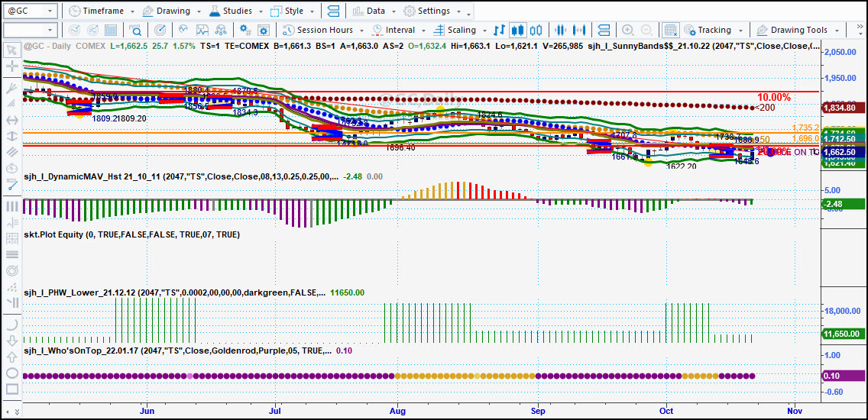Switch chart to OHLC bar style
The image size is (868, 420).
click(499, 30)
